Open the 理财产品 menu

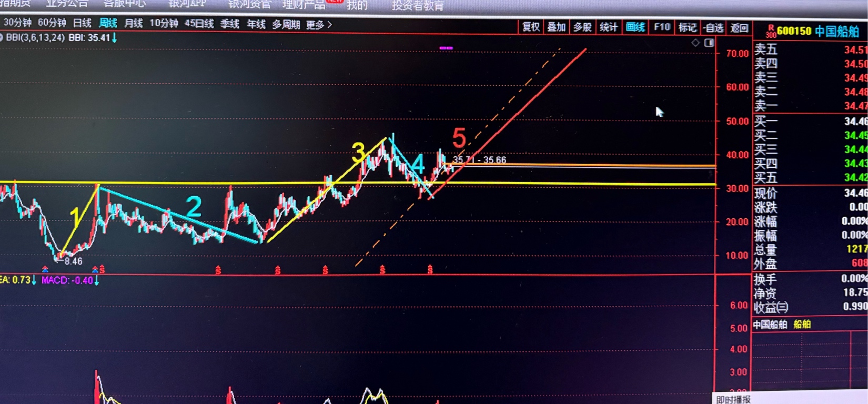304,5
